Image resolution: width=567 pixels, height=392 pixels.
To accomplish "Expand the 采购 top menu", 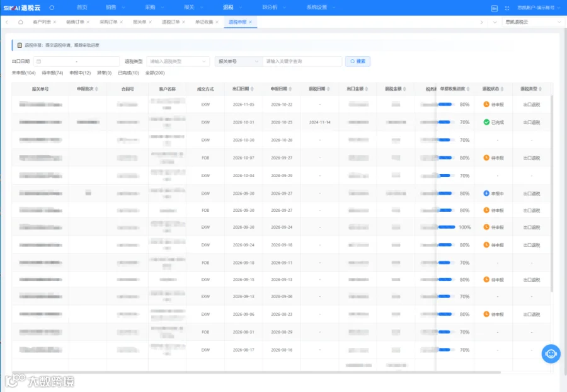I will [154, 7].
